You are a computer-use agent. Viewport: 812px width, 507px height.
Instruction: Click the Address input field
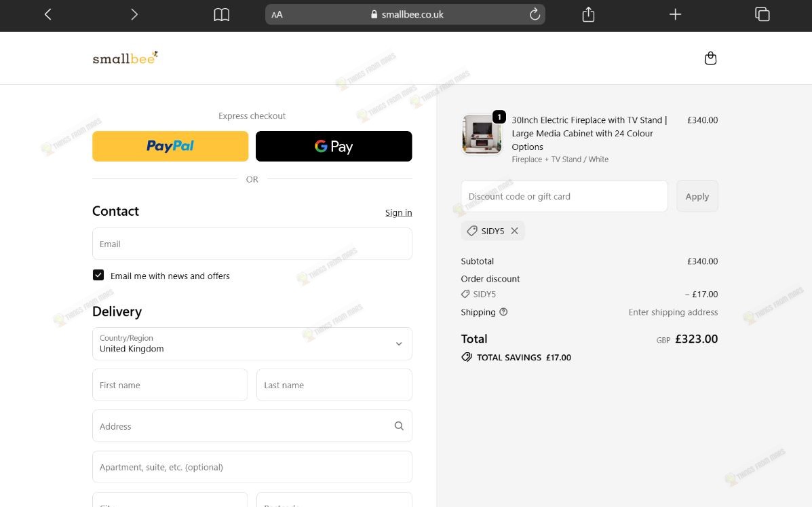[x=252, y=426]
